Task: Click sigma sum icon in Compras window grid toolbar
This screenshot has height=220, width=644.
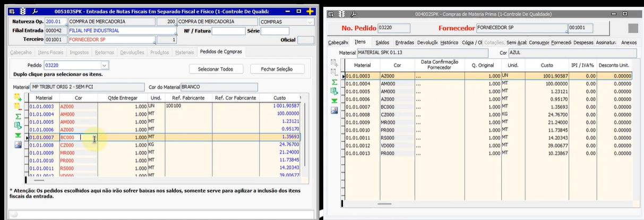Action: (x=334, y=82)
